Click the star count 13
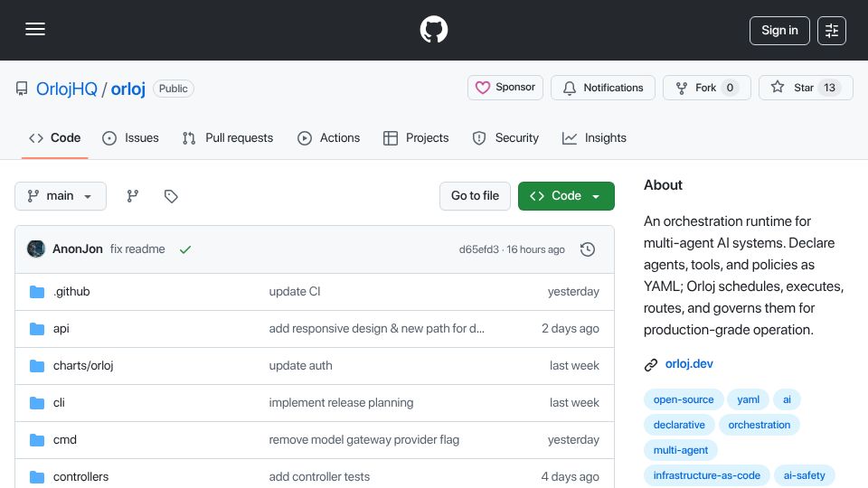The height and width of the screenshot is (488, 868). tap(829, 88)
